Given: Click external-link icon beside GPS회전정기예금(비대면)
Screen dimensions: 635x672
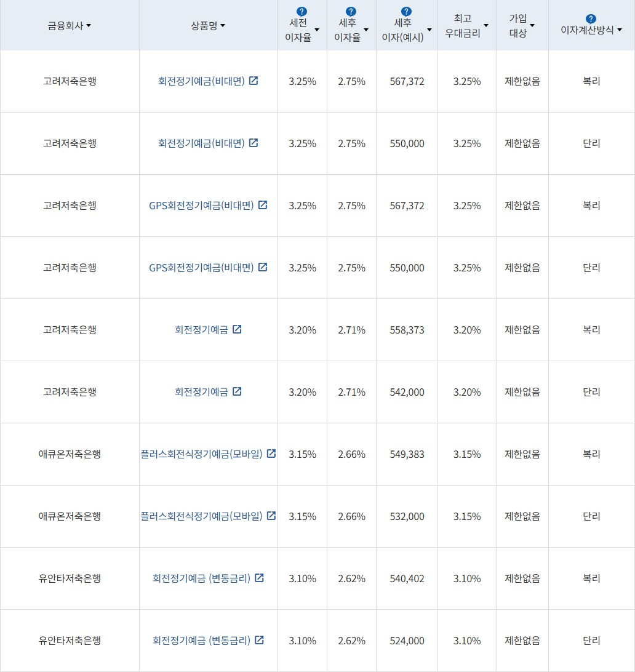Looking at the screenshot, I should (263, 206).
